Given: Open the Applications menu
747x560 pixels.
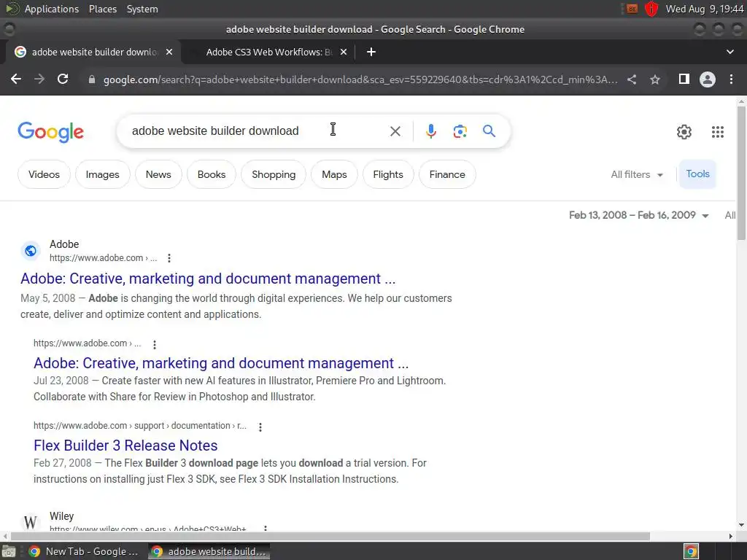Looking at the screenshot, I should pos(52,9).
